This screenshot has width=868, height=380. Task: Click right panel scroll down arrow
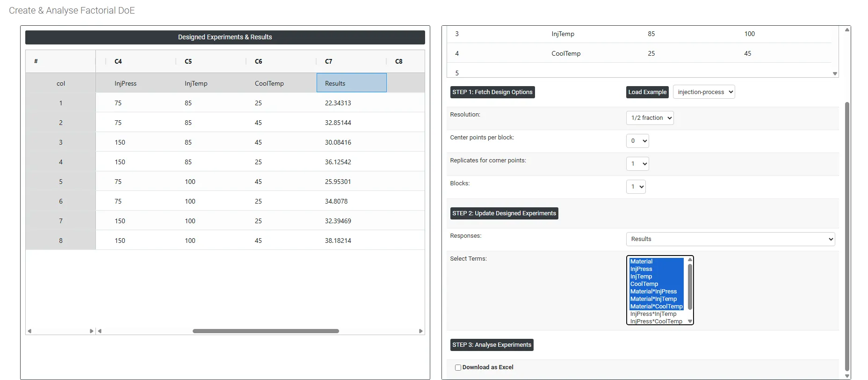847,376
